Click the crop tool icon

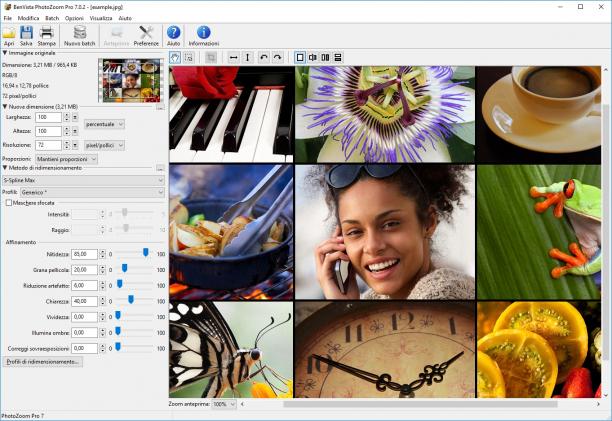[x=211, y=58]
